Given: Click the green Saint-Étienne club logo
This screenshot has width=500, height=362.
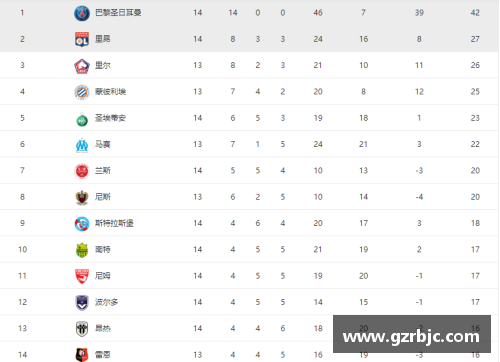Looking at the screenshot, I should [82, 119].
